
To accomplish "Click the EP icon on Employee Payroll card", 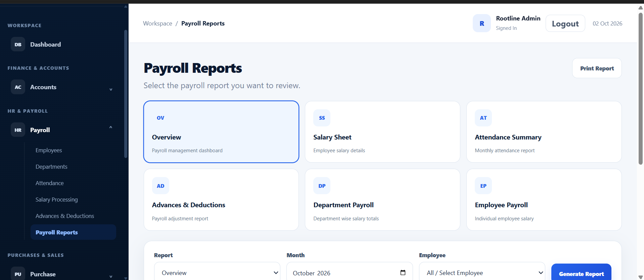I will (484, 186).
